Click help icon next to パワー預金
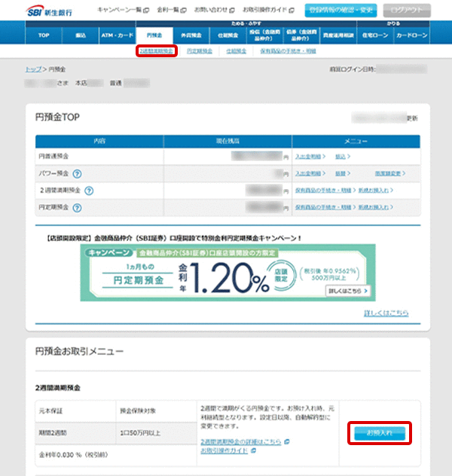 coord(78,173)
